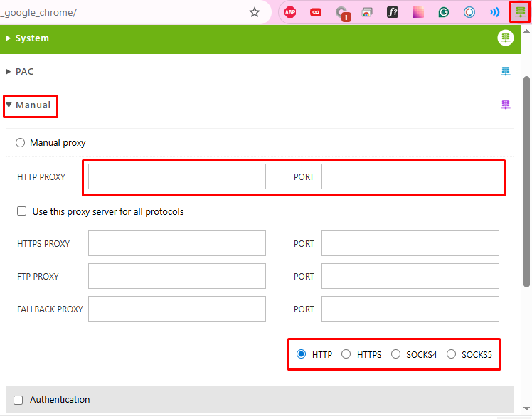Click the vertical scrollbar thumb
The height and width of the screenshot is (419, 532).
(526, 178)
